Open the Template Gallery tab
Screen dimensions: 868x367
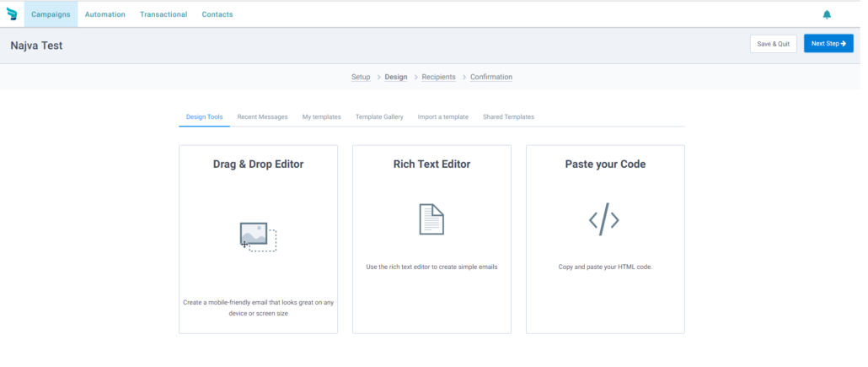[x=379, y=117]
